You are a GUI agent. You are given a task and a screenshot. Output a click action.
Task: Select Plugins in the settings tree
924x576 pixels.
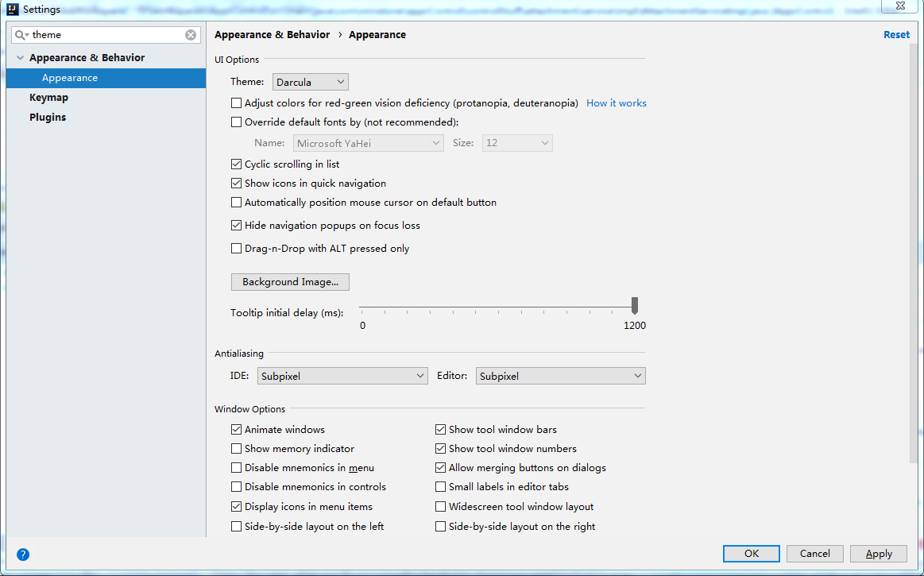click(x=48, y=118)
